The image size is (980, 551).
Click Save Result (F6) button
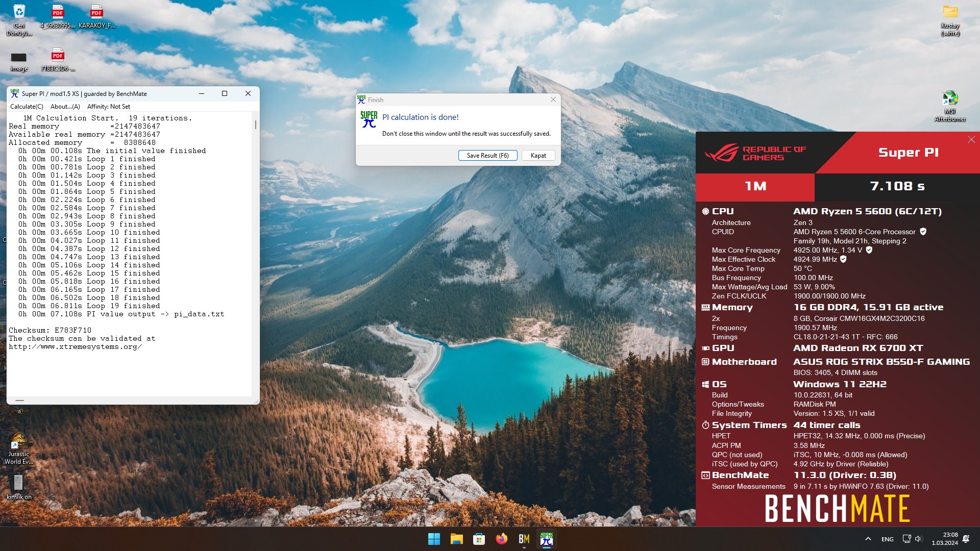487,156
